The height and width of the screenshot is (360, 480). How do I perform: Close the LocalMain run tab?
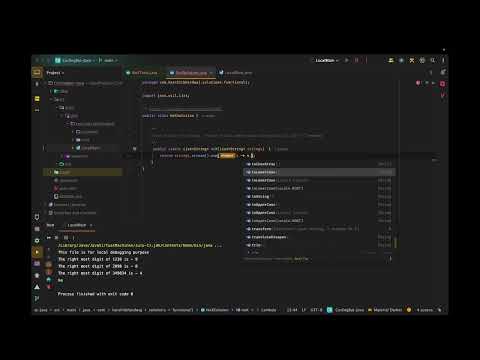(91, 225)
